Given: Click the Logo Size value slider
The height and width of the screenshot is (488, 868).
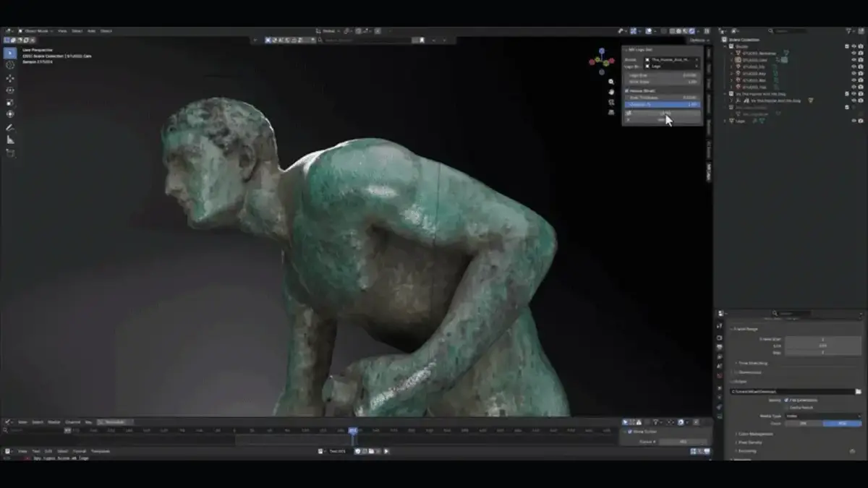Looking at the screenshot, I should 663,75.
